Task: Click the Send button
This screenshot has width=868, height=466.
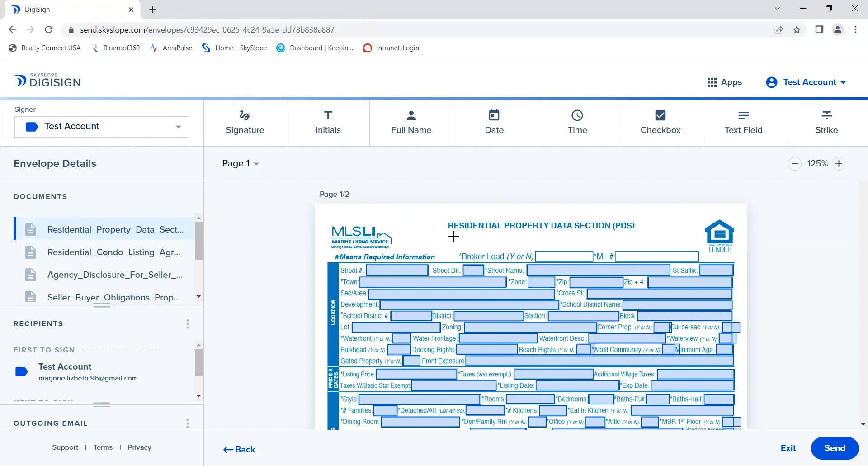Action: click(x=835, y=448)
